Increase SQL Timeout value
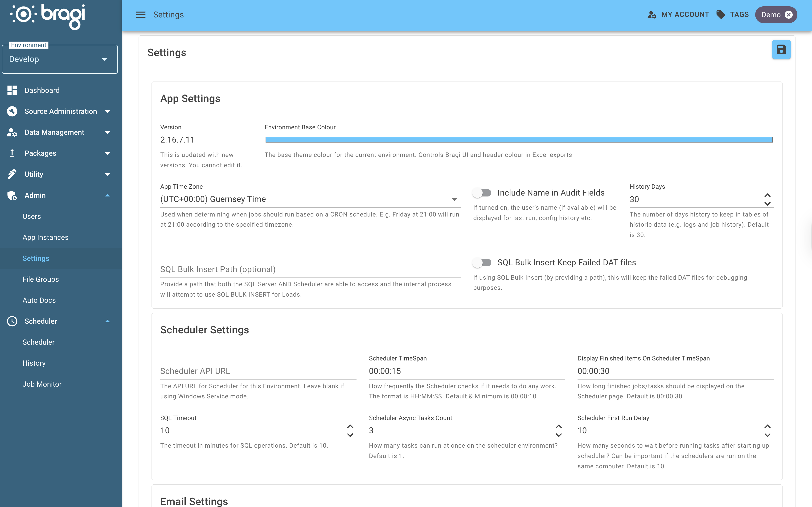The image size is (812, 507). click(350, 426)
